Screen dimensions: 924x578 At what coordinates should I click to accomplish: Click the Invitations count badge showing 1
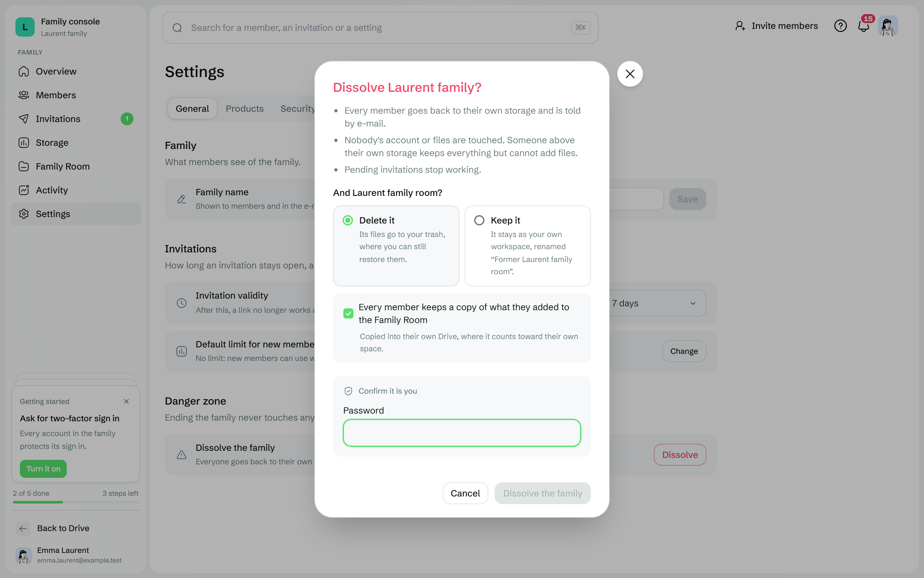click(x=127, y=119)
